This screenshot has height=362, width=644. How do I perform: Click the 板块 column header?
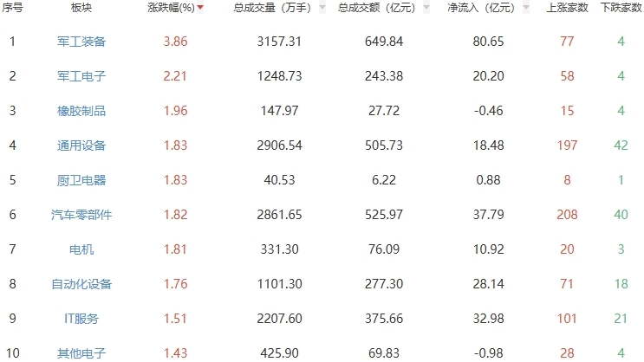81,8
